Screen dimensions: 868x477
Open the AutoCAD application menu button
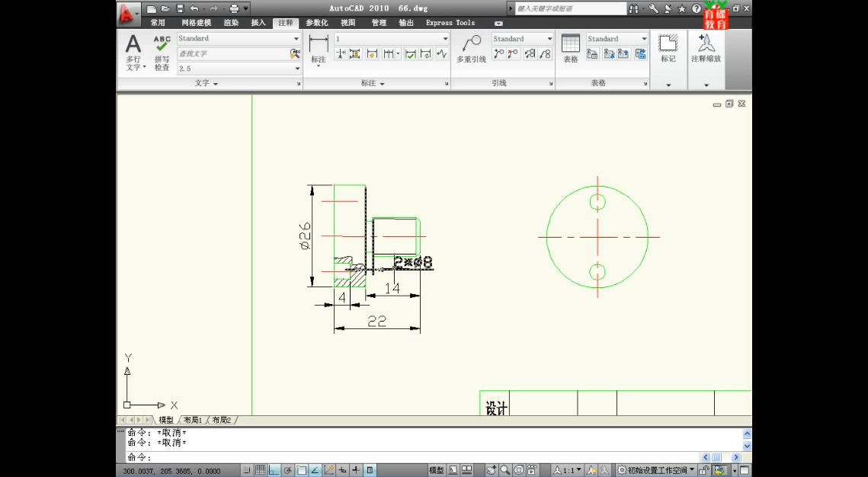tap(128, 14)
